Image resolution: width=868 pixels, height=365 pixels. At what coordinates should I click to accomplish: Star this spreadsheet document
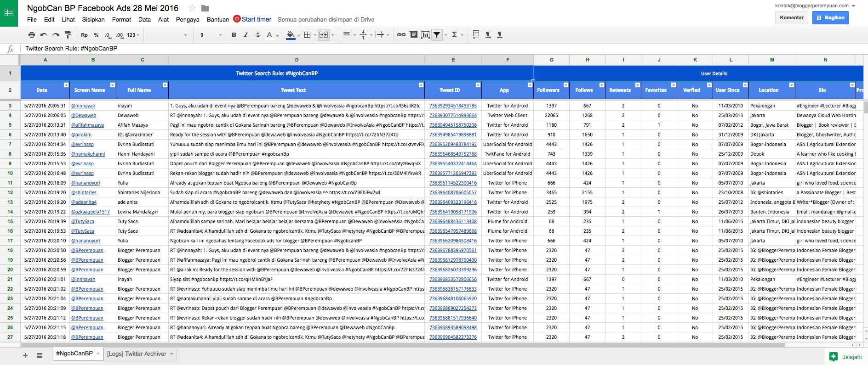click(192, 8)
